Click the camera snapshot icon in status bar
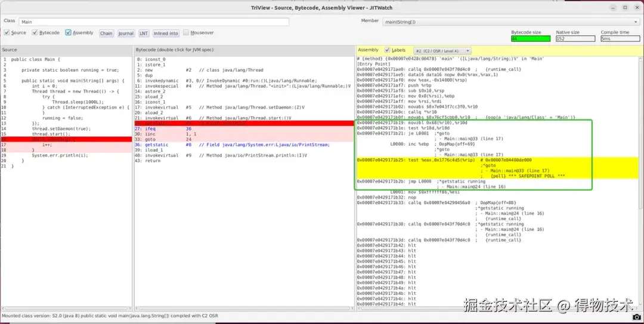The image size is (644, 324). point(636,317)
